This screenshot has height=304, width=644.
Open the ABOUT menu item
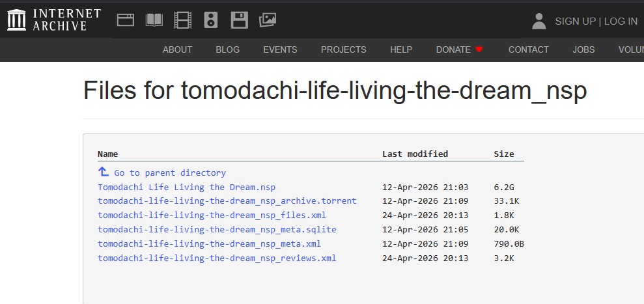click(177, 49)
